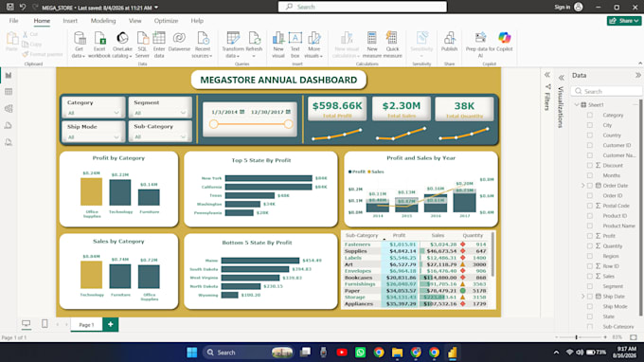The height and width of the screenshot is (362, 644).
Task: Check the City field box
Action: tap(590, 125)
